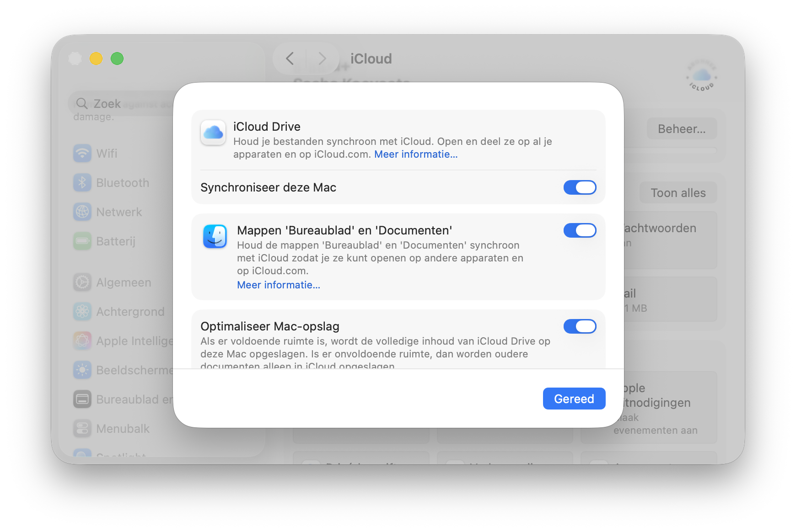Open Beheer... for iCloud storage
The image size is (796, 532).
[x=681, y=128]
